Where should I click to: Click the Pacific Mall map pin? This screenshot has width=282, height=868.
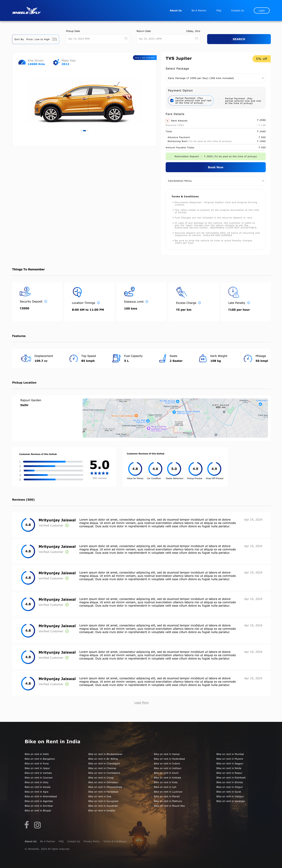pos(148,421)
